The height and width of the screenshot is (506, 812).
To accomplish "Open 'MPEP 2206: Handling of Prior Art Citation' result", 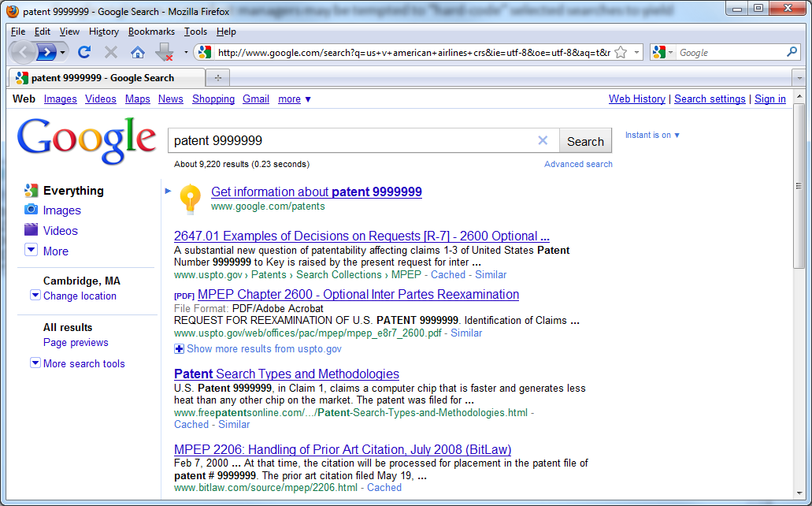I will (343, 449).
